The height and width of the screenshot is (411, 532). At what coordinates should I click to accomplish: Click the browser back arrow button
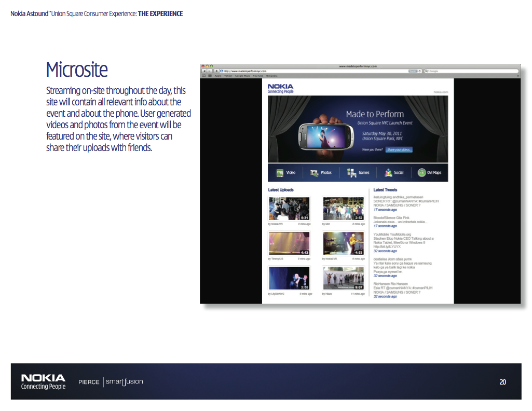click(204, 71)
